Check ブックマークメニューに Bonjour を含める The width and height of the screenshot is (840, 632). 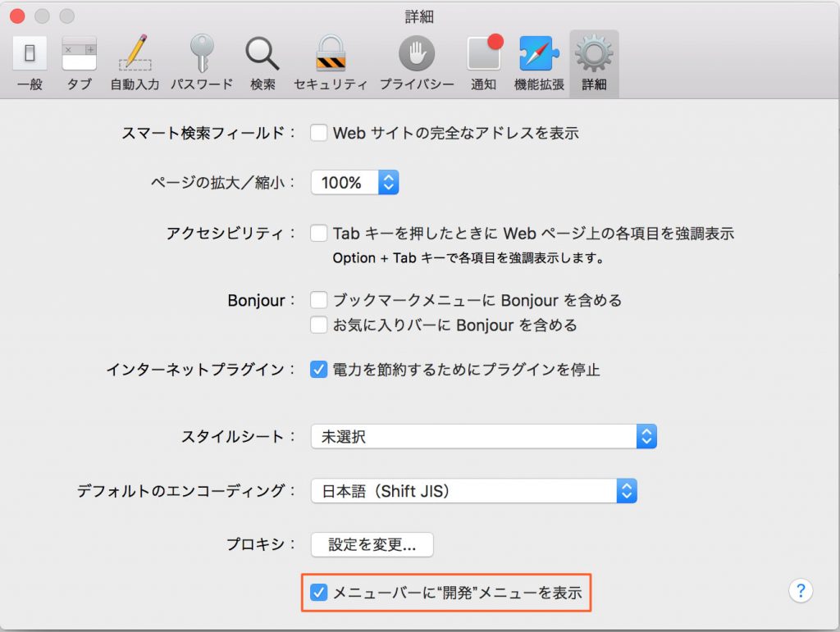[319, 301]
